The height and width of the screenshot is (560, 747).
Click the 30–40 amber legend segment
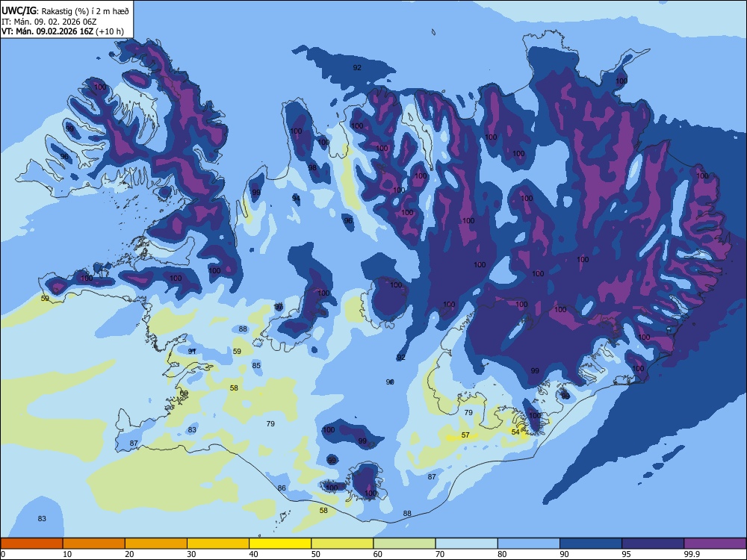pyautogui.click(x=218, y=544)
